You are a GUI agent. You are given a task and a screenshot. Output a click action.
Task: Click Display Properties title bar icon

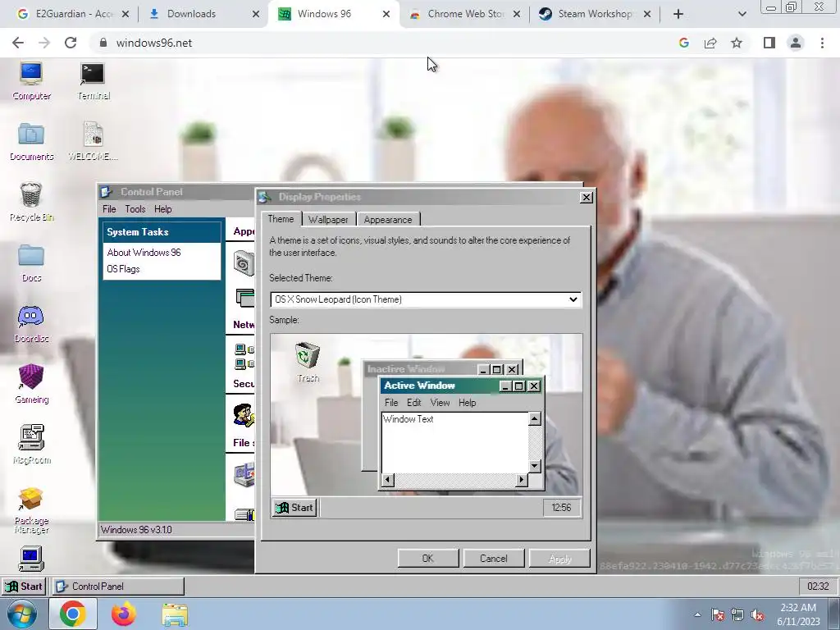(265, 197)
